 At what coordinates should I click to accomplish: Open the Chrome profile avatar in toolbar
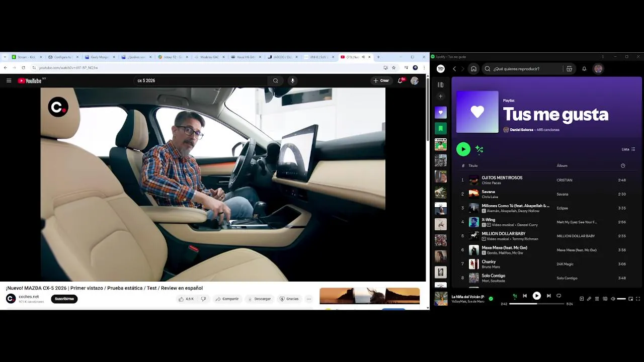tap(415, 67)
